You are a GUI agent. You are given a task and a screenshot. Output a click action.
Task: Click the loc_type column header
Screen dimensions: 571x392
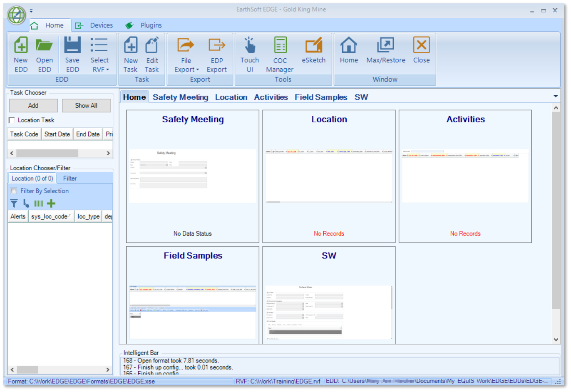[x=89, y=216]
